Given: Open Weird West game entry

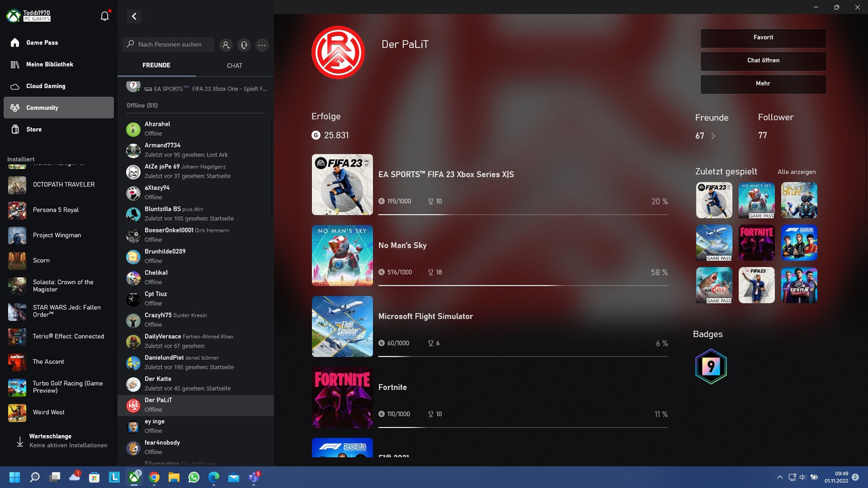Looking at the screenshot, I should click(59, 412).
